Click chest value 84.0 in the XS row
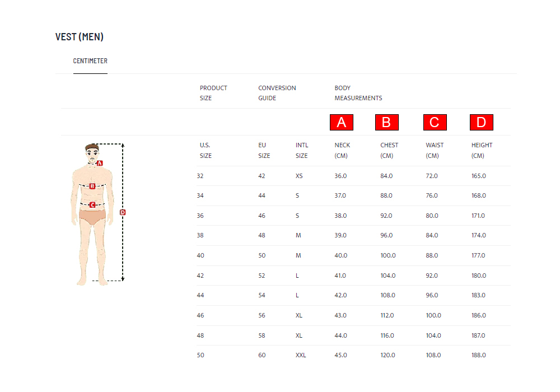This screenshot has height=392, width=560. 386,176
